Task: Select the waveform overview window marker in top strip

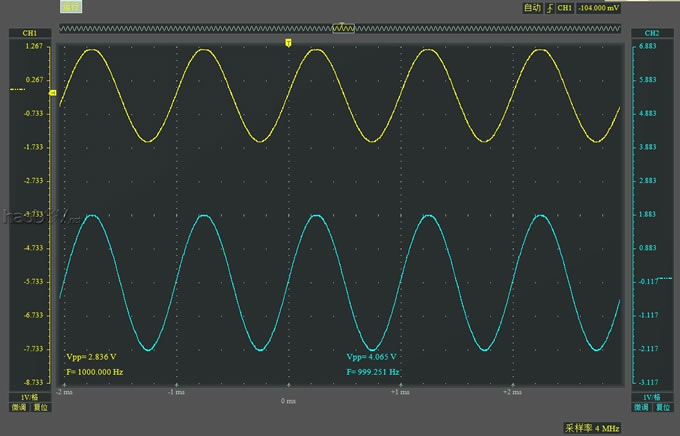Action: click(344, 28)
